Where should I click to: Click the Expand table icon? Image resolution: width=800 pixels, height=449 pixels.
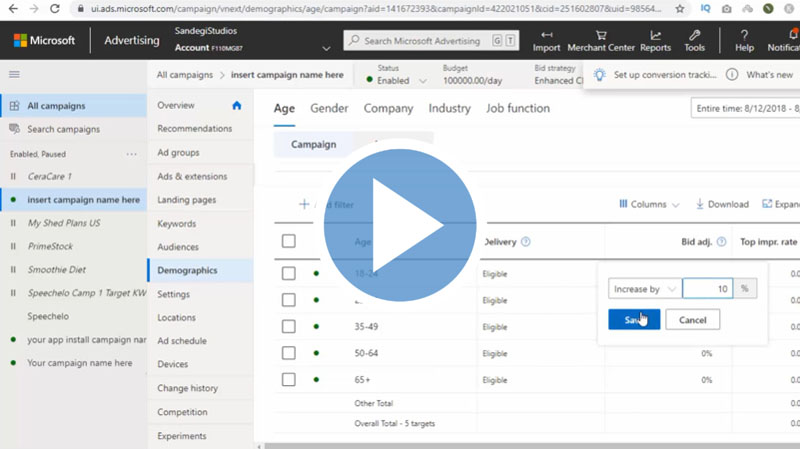pos(767,204)
